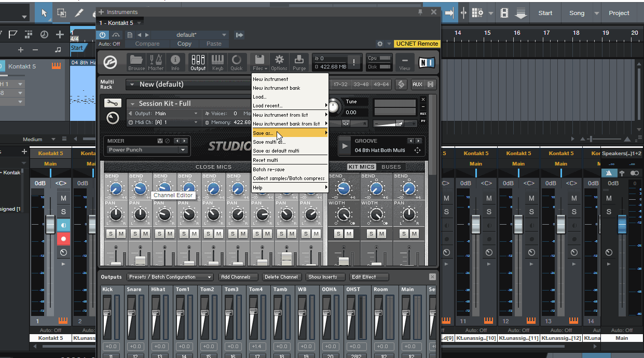Open instrument edit wrench icon
The width and height of the screenshot is (644, 358).
tap(112, 103)
